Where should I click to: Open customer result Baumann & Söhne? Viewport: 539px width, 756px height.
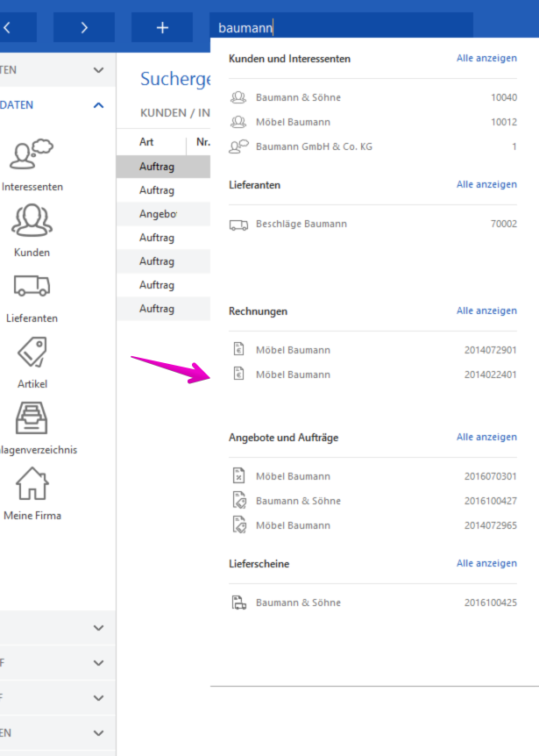coord(372,97)
